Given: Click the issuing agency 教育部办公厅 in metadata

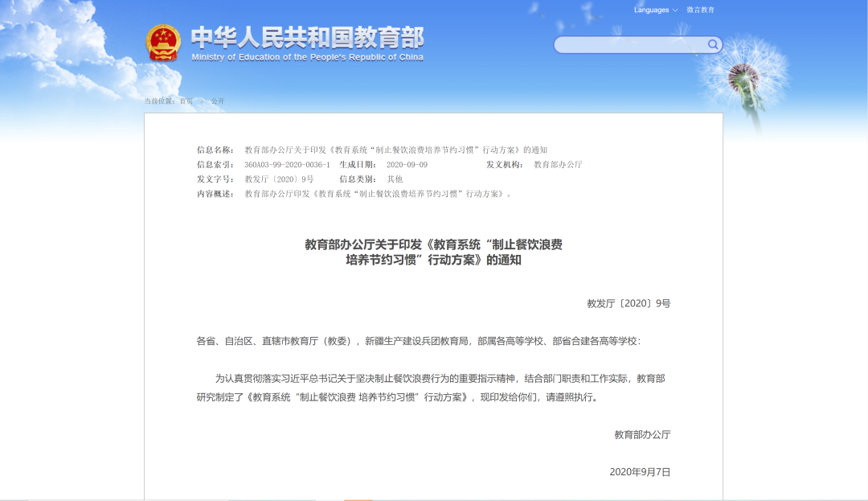Looking at the screenshot, I should (558, 164).
